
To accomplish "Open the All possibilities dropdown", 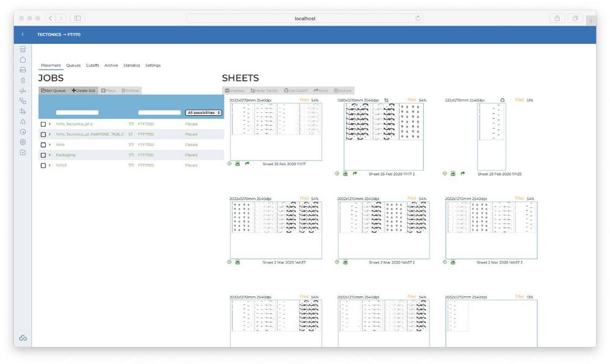I will [x=203, y=113].
